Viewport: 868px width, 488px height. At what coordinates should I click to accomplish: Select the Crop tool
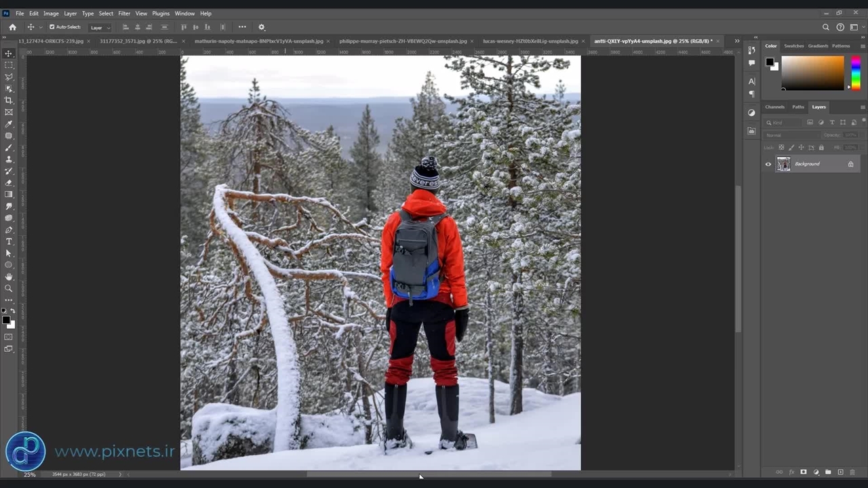coord(9,100)
